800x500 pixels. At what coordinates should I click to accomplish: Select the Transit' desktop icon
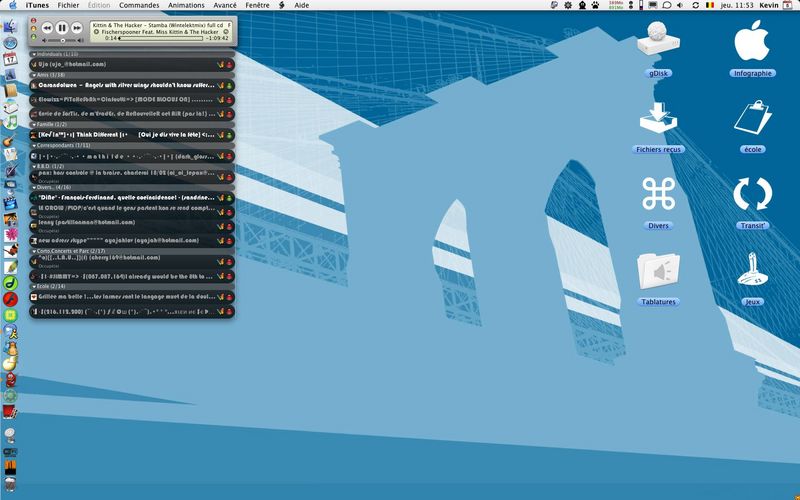752,194
